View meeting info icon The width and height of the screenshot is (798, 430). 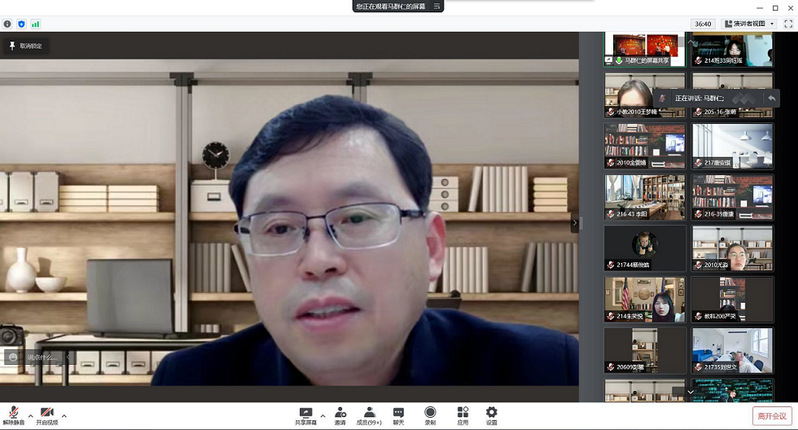tap(8, 23)
